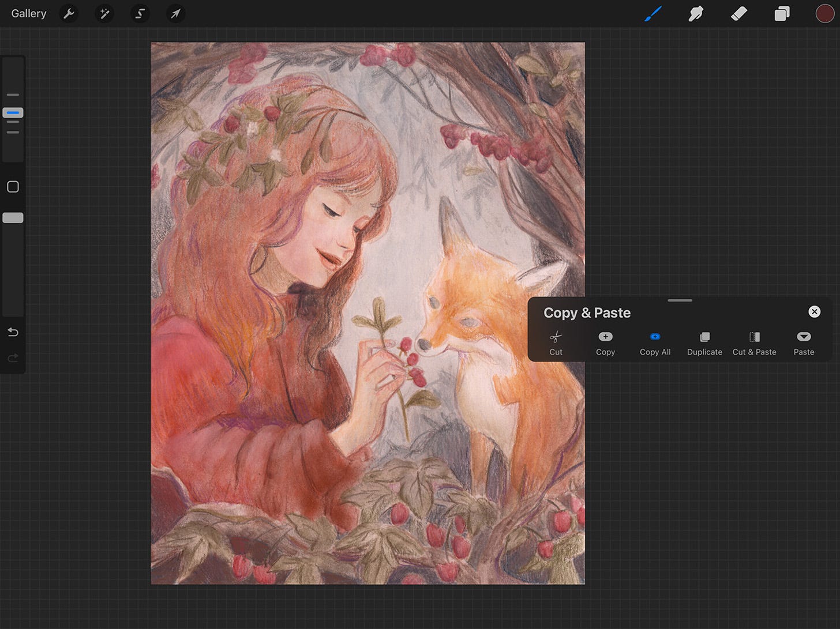Open the Actions menu wrench icon
840x629 pixels.
(69, 13)
